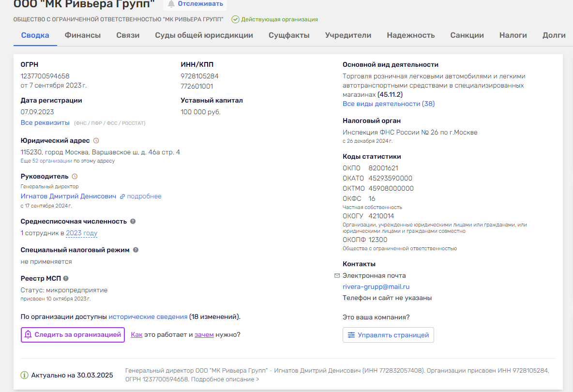Open the Все реквизиты link
573x392 pixels.
[45, 123]
